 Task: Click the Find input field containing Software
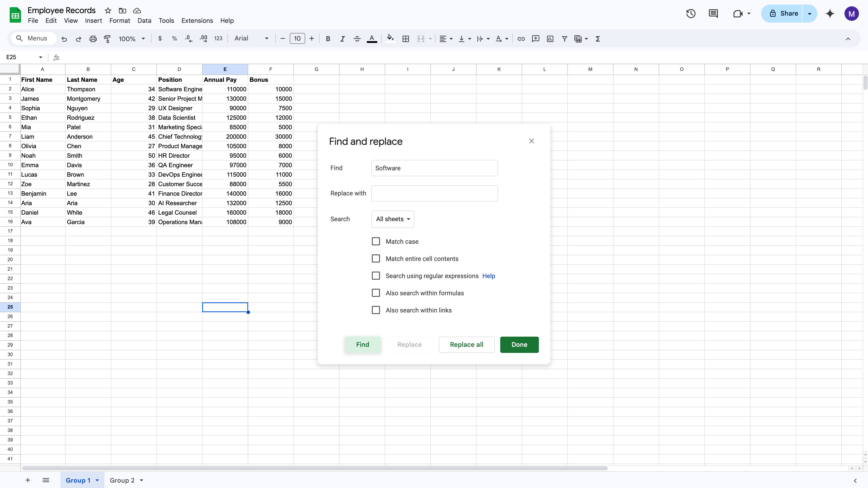click(434, 168)
